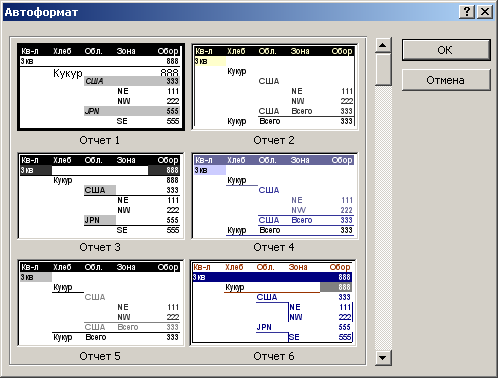
Task: Pick the Отчет 6 colored format preview
Action: [274, 303]
